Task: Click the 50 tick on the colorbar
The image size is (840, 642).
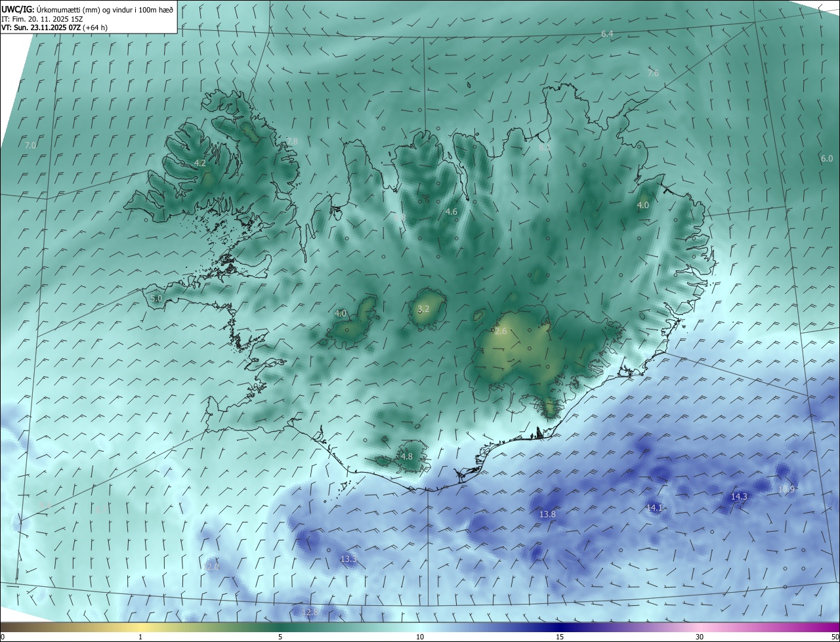Action: pos(835,637)
